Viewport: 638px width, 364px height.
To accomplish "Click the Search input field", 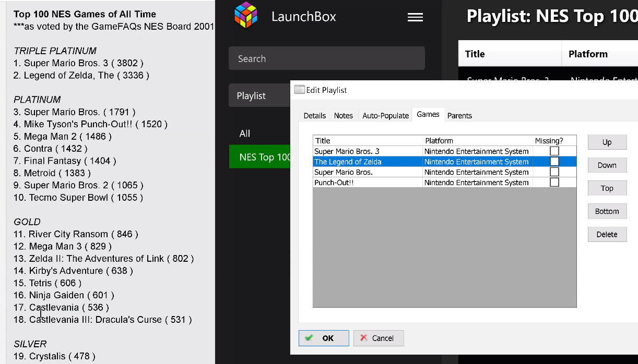I will [x=326, y=58].
